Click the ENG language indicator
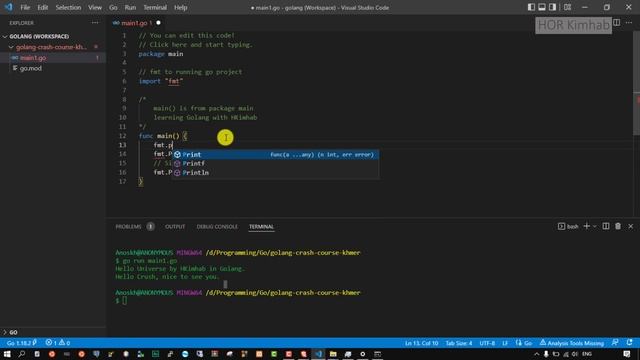Image resolution: width=640 pixels, height=360 pixels. coord(587,354)
